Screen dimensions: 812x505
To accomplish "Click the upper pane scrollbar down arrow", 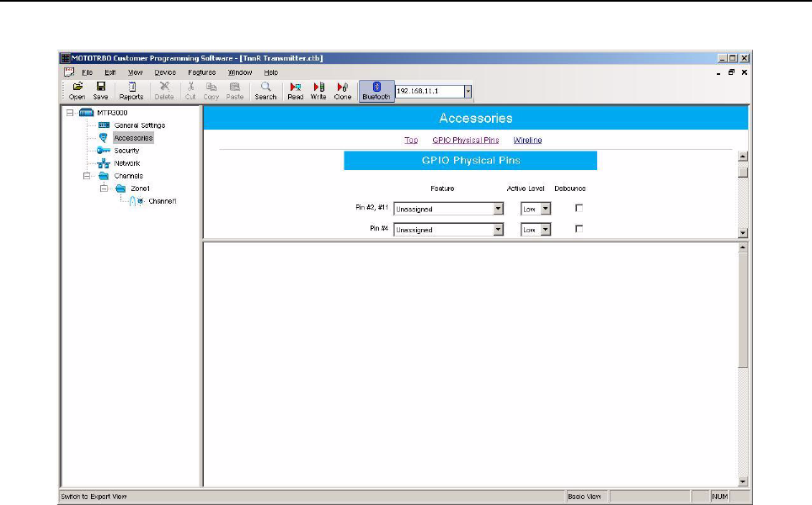I will [x=743, y=233].
